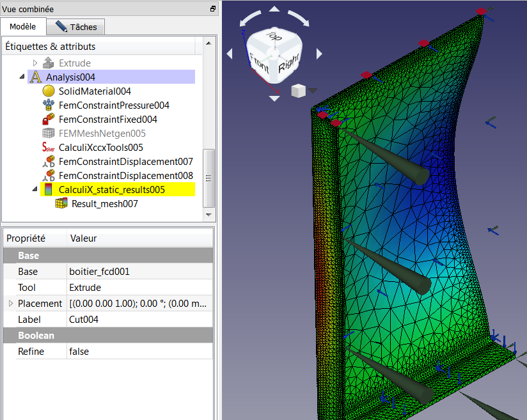The width and height of the screenshot is (527, 420).
Task: Open the mini cube dropdown menu
Action: pyautogui.click(x=312, y=90)
